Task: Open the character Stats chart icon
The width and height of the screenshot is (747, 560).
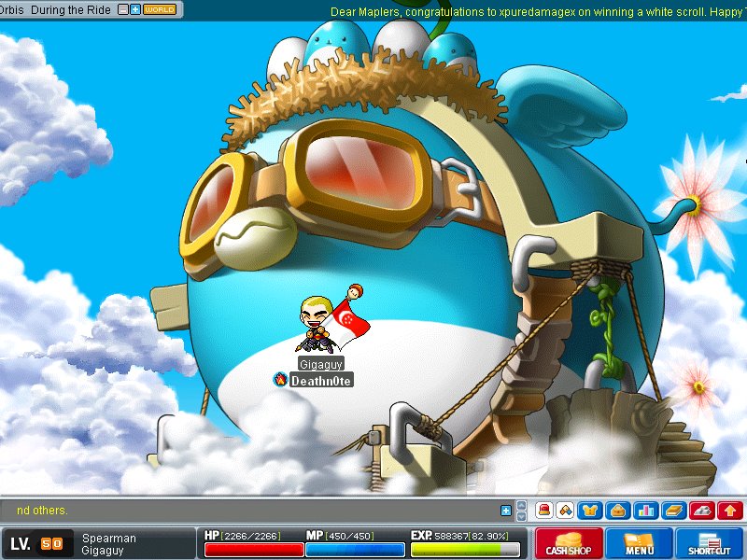Action: [646, 511]
